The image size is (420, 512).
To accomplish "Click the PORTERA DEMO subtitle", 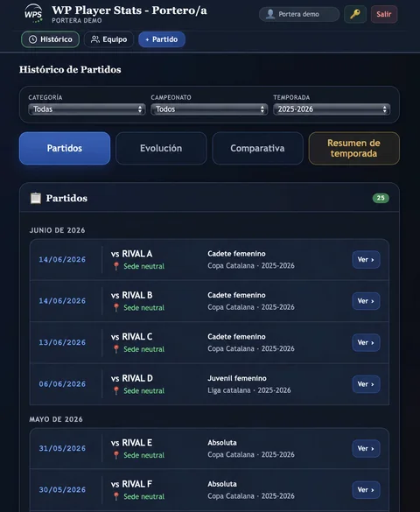I will pyautogui.click(x=77, y=20).
